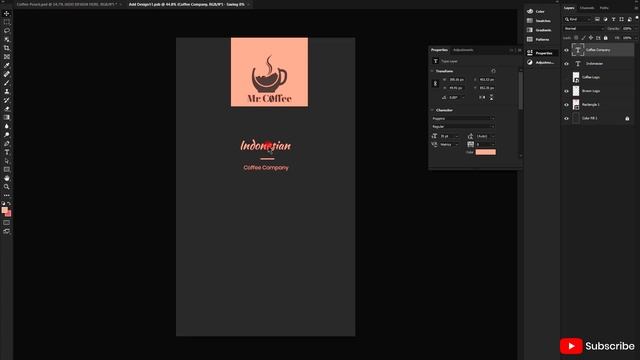The image size is (640, 360).
Task: Select the Horizontal Type tool
Action: tap(7, 152)
